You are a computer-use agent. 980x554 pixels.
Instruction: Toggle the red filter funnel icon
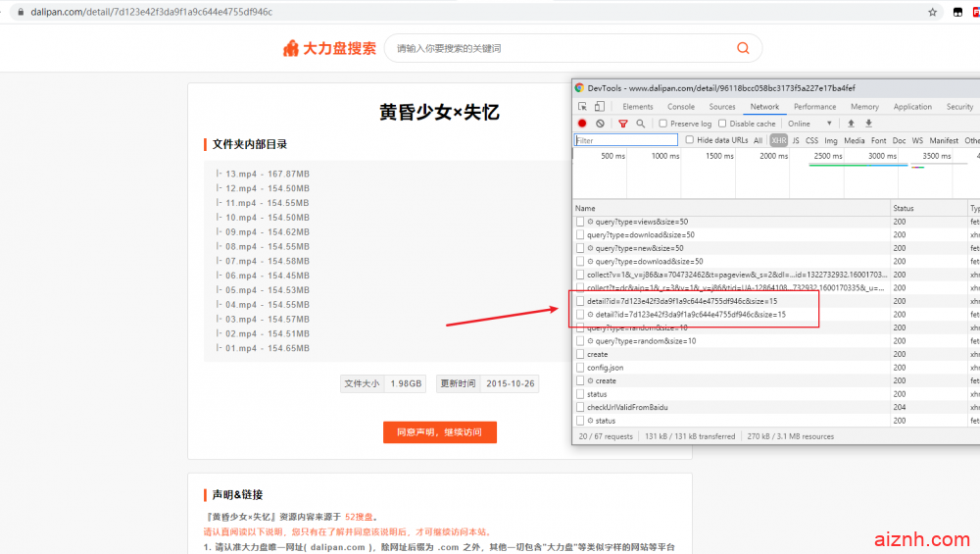click(x=622, y=124)
